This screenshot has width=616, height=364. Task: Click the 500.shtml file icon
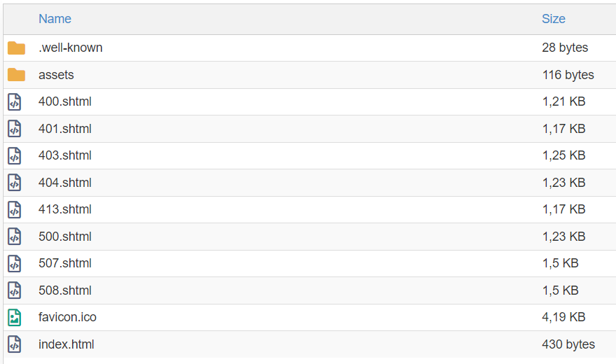click(x=14, y=237)
